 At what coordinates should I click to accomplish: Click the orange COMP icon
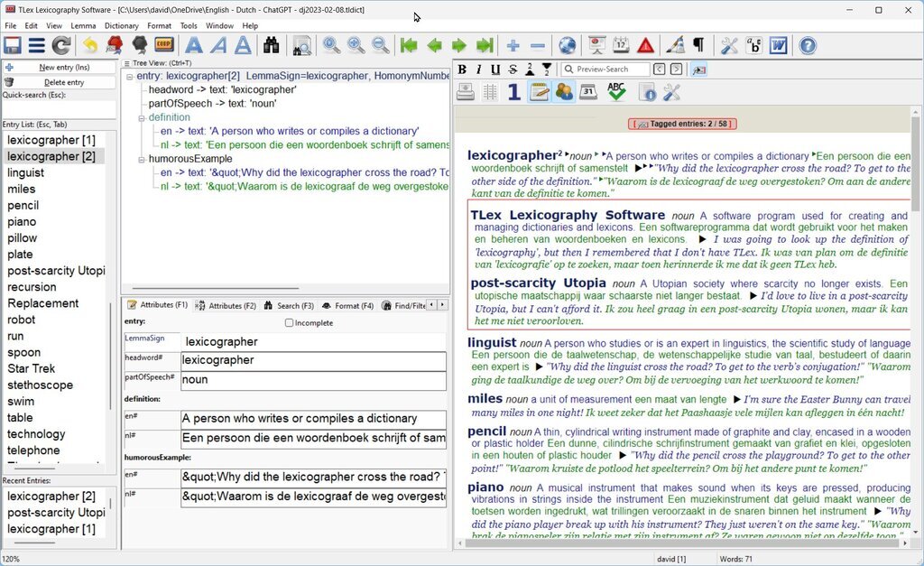pos(164,45)
